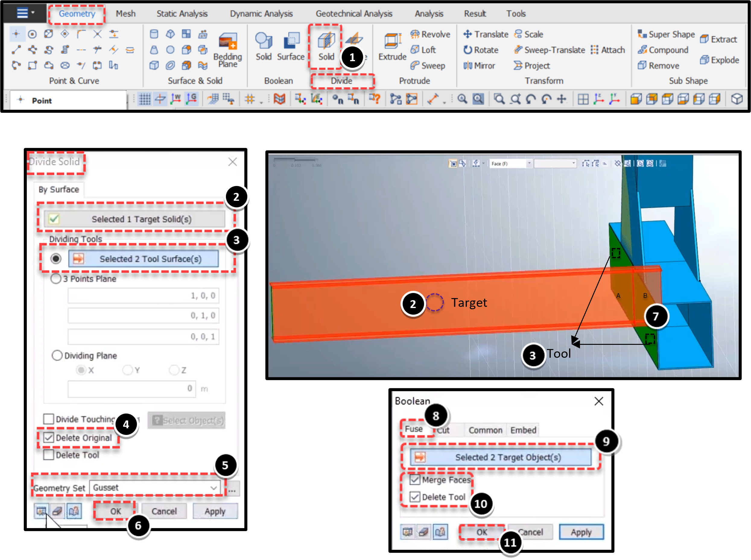Screen dimensions: 751x560
Task: Open the main application menu dropdown
Action: [25, 13]
